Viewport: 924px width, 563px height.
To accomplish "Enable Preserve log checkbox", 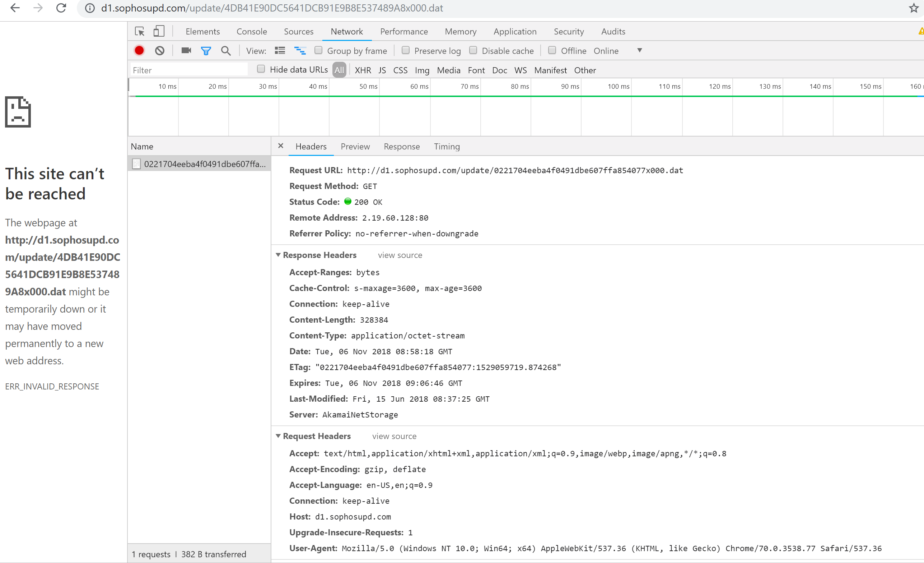I will pos(405,50).
